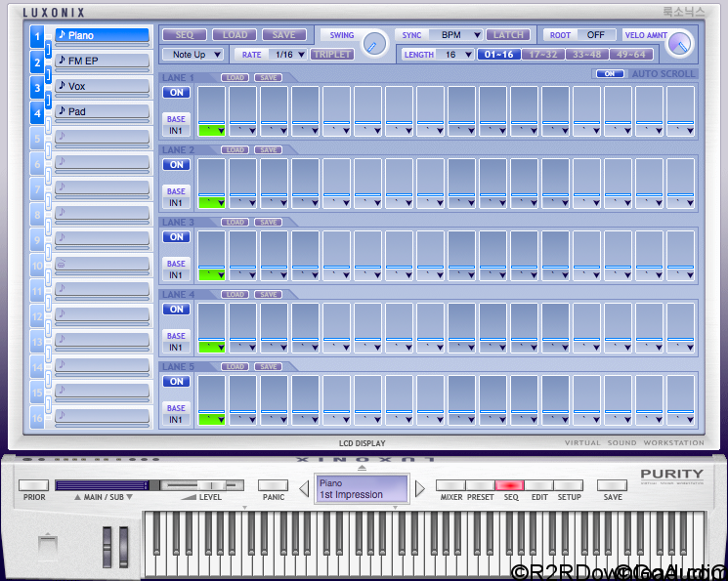
Task: Click small square button left of wheels
Action: [47, 546]
